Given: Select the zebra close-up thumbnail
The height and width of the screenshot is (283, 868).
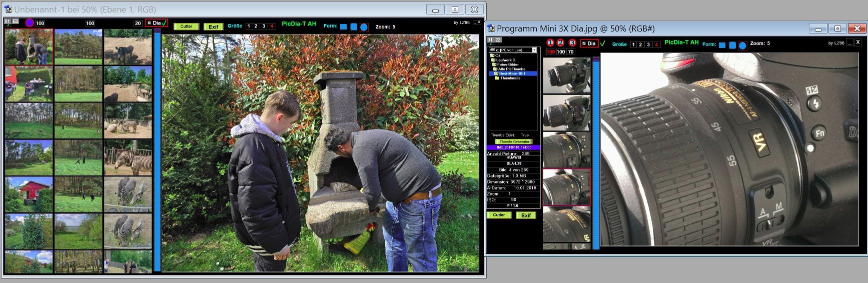Looking at the screenshot, I should tap(128, 157).
